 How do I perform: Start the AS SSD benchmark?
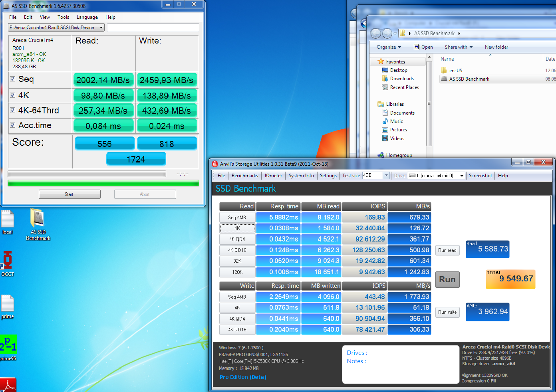point(69,194)
